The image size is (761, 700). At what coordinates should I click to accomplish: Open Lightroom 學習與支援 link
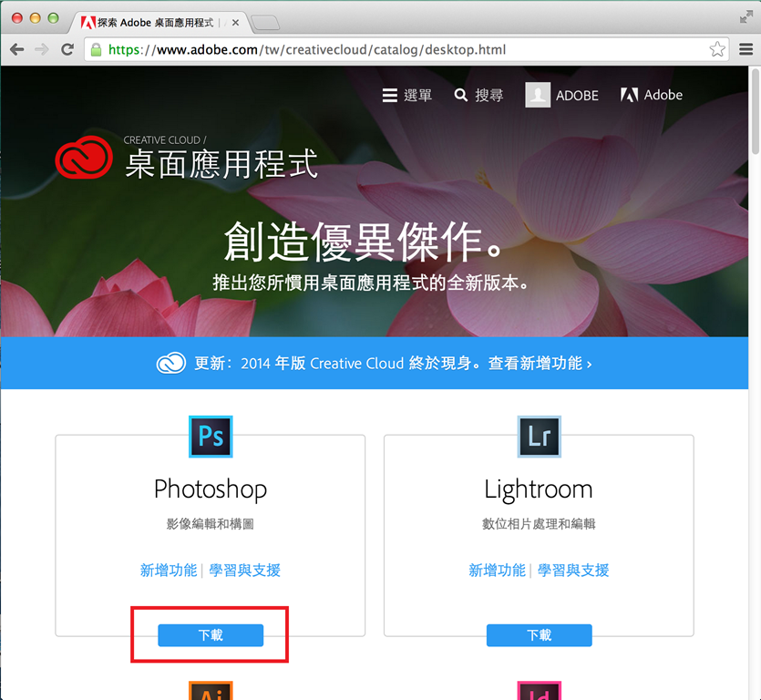click(x=573, y=570)
